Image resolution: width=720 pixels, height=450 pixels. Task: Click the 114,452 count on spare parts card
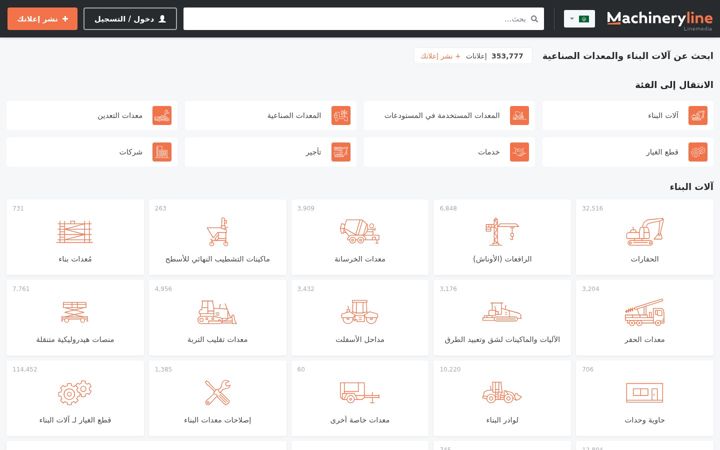[x=25, y=369]
